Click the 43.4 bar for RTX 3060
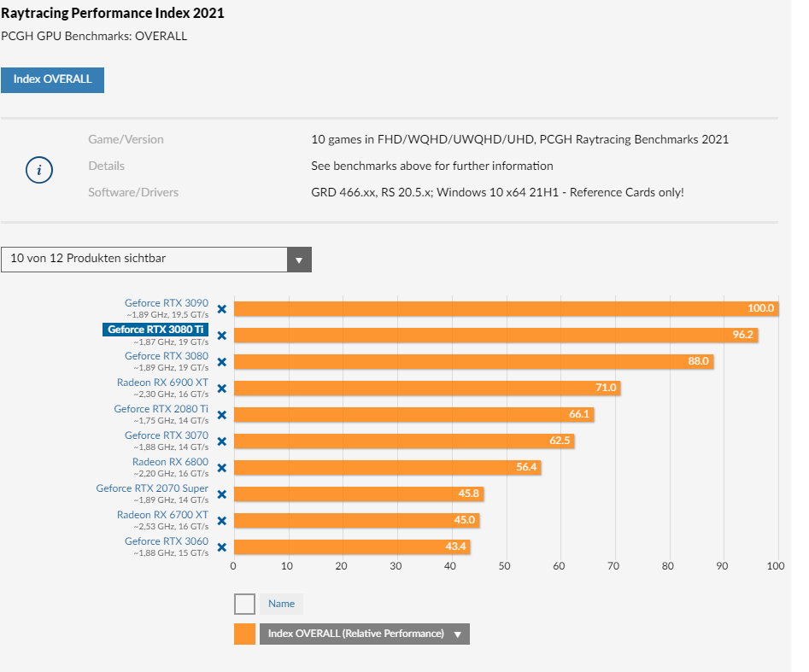The height and width of the screenshot is (672, 809). click(x=352, y=546)
